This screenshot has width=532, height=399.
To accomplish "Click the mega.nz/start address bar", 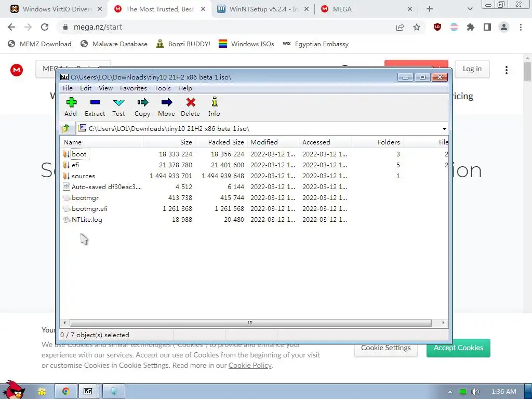I will 224,27.
